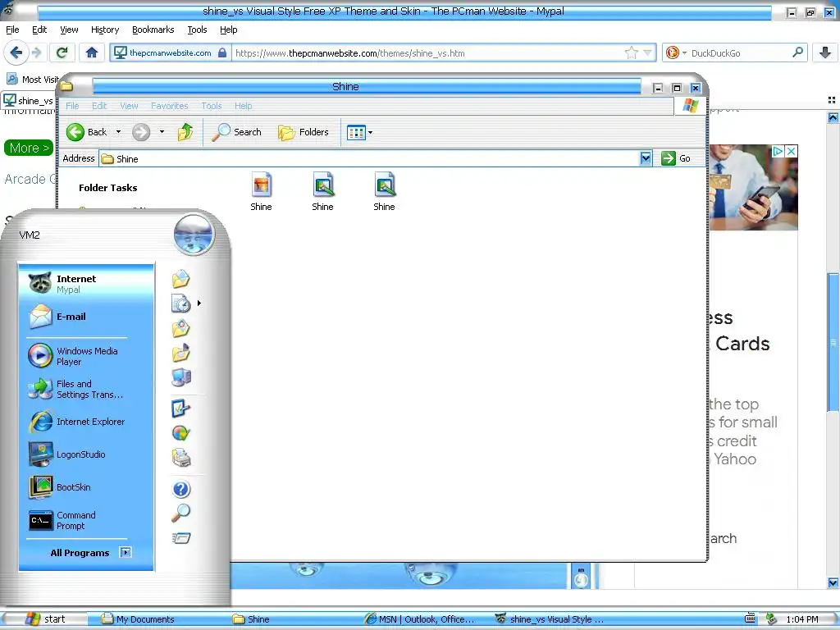The width and height of the screenshot is (840, 630).
Task: Launch BootSkin from Start menu
Action: (x=87, y=487)
